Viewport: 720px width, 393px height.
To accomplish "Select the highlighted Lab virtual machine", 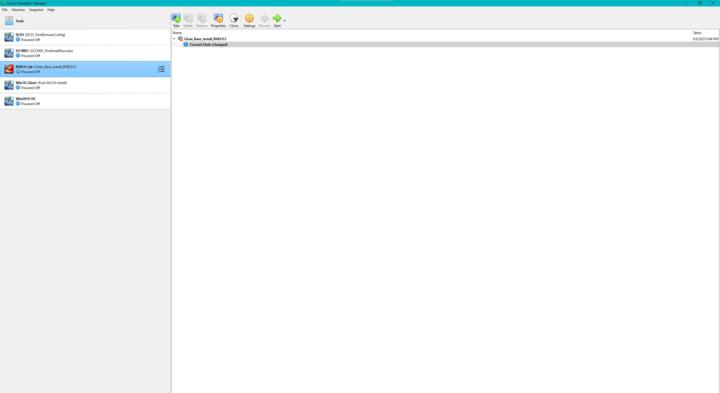I will coord(85,69).
